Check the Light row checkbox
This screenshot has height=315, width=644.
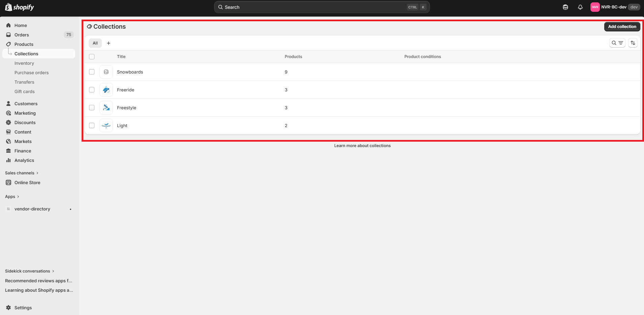[x=92, y=125]
